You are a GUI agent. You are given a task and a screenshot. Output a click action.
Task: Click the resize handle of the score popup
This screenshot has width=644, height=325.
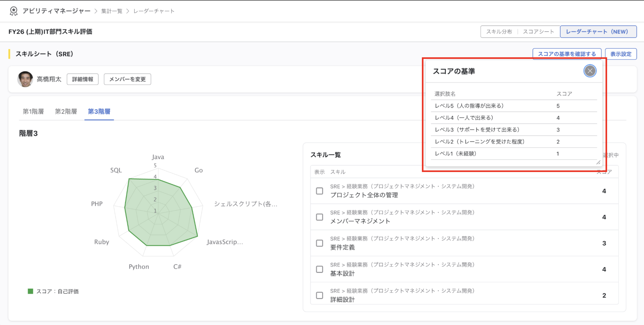tap(598, 162)
